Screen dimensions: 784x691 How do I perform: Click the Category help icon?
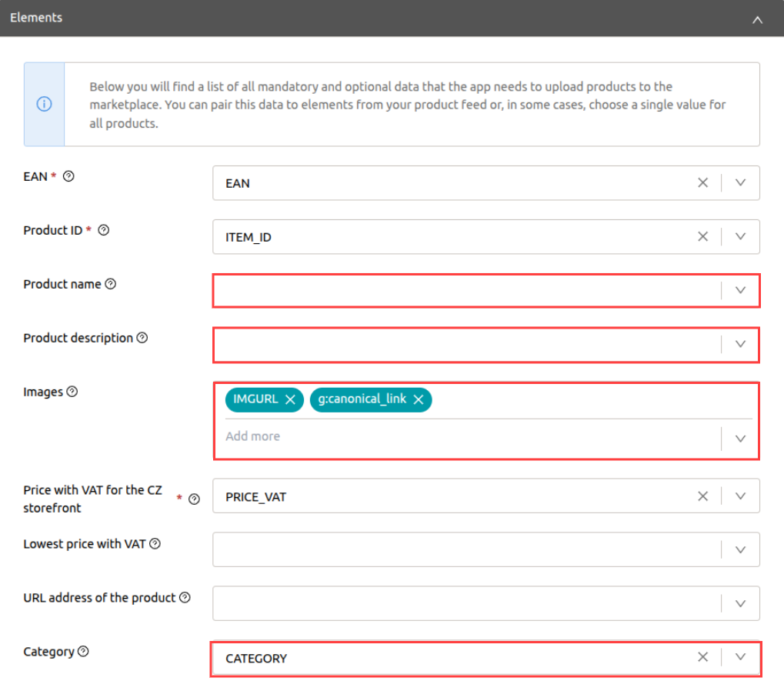[x=84, y=652]
